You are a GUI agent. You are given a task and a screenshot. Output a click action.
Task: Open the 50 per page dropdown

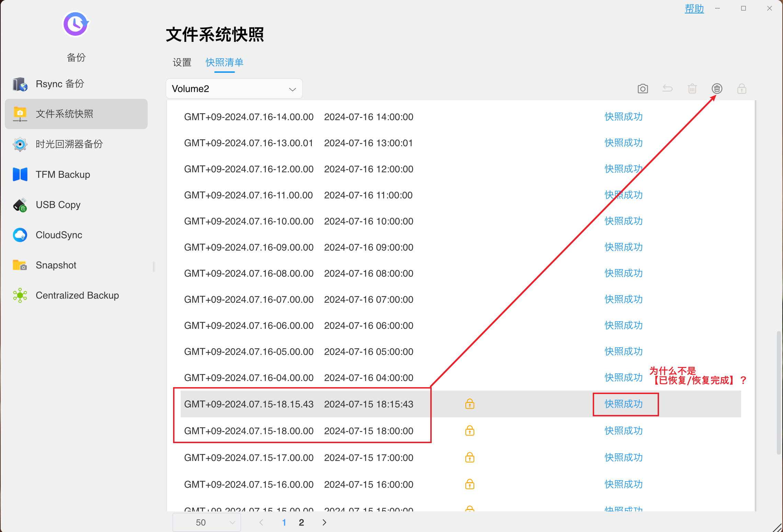click(206, 522)
